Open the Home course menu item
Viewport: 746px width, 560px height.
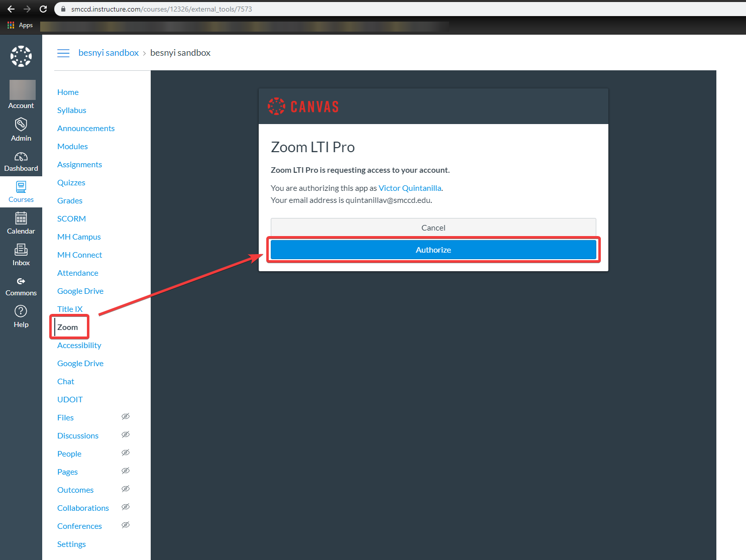[68, 92]
